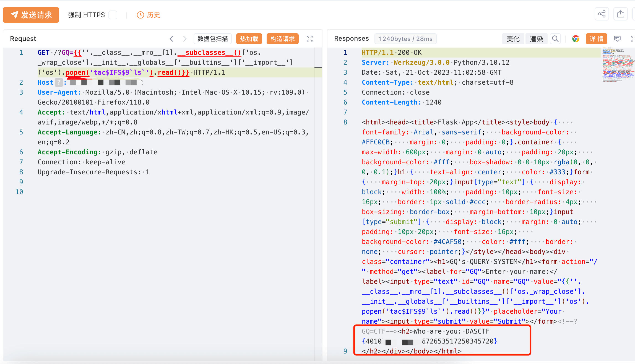This screenshot has height=364, width=635.
Task: Click the 发送请求 send request button
Action: [x=31, y=15]
